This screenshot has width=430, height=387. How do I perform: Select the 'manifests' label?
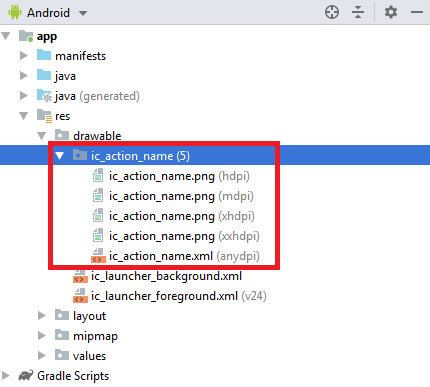[x=80, y=56]
